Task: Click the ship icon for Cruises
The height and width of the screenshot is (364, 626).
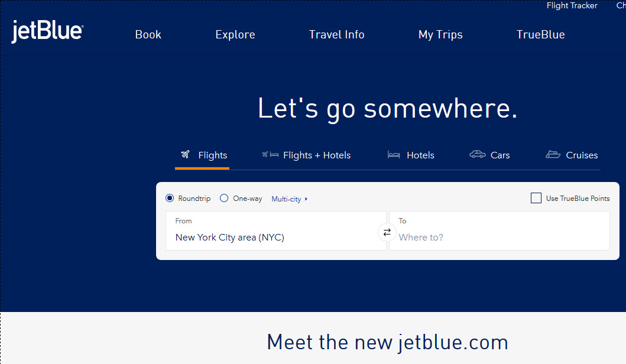Action: pos(553,155)
